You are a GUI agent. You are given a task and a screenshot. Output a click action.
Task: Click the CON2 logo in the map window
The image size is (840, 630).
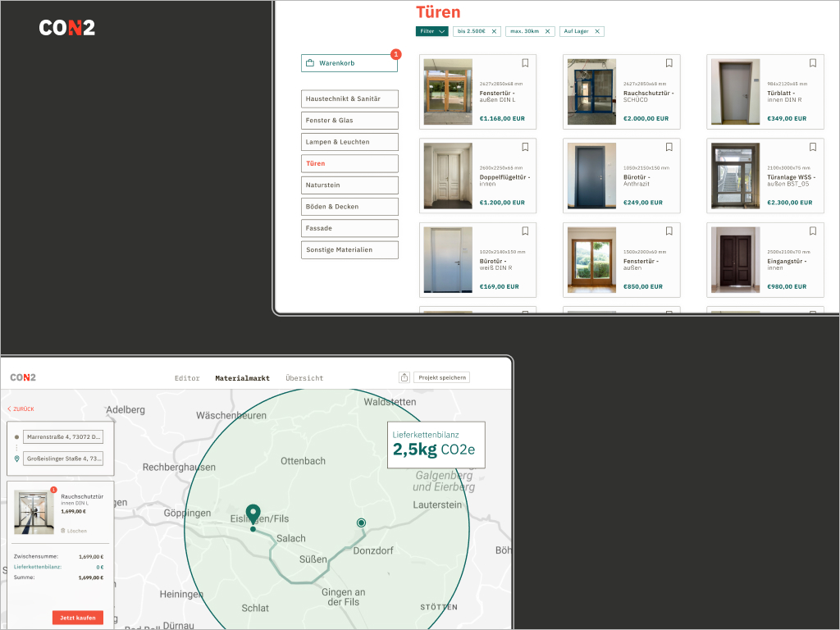[x=23, y=377]
